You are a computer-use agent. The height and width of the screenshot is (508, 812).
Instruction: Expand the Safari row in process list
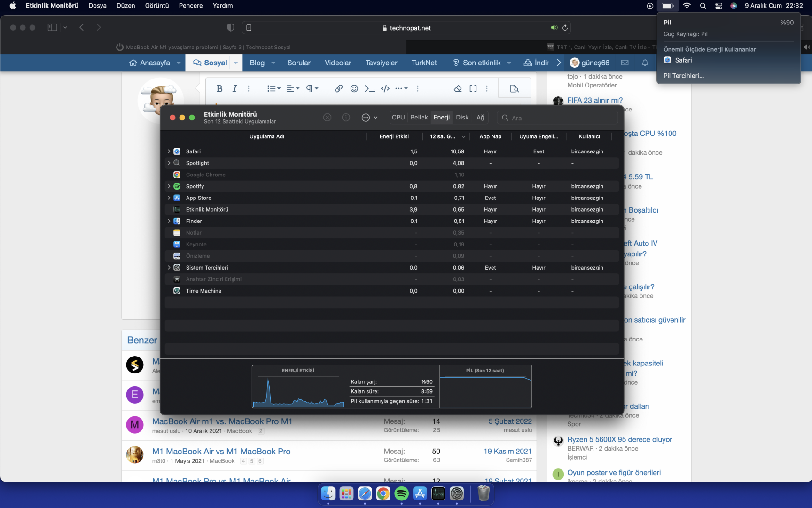pos(169,151)
